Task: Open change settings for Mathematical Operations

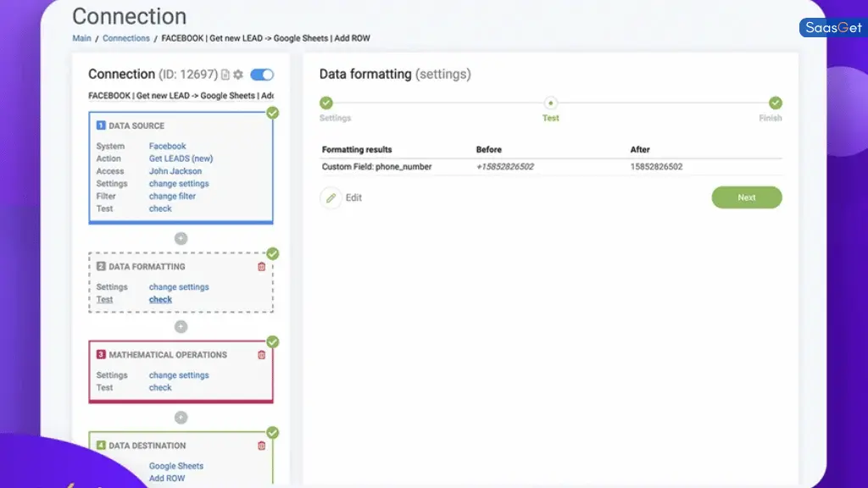Action: 179,374
